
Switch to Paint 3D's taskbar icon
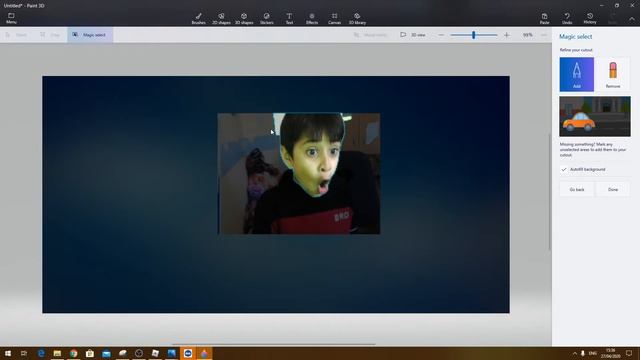click(x=204, y=353)
